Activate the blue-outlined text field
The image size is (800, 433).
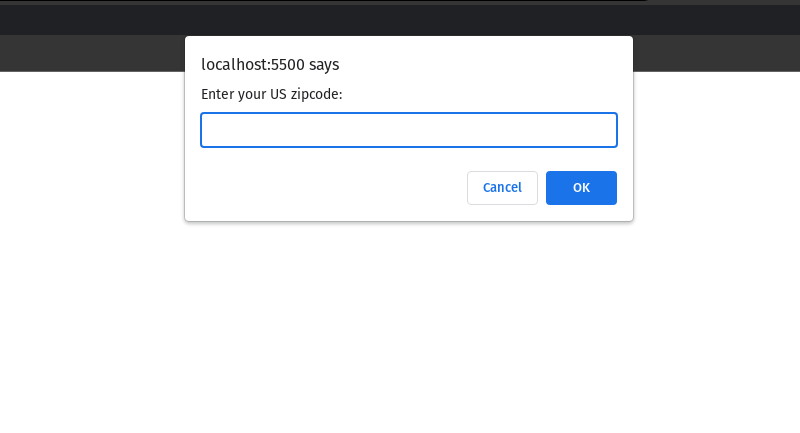[409, 130]
